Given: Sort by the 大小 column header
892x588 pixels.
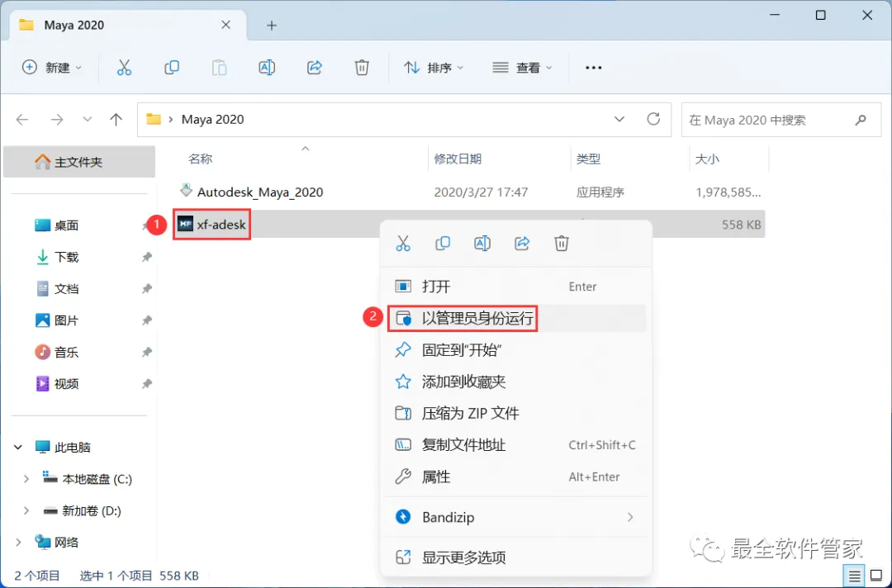Looking at the screenshot, I should tap(707, 159).
